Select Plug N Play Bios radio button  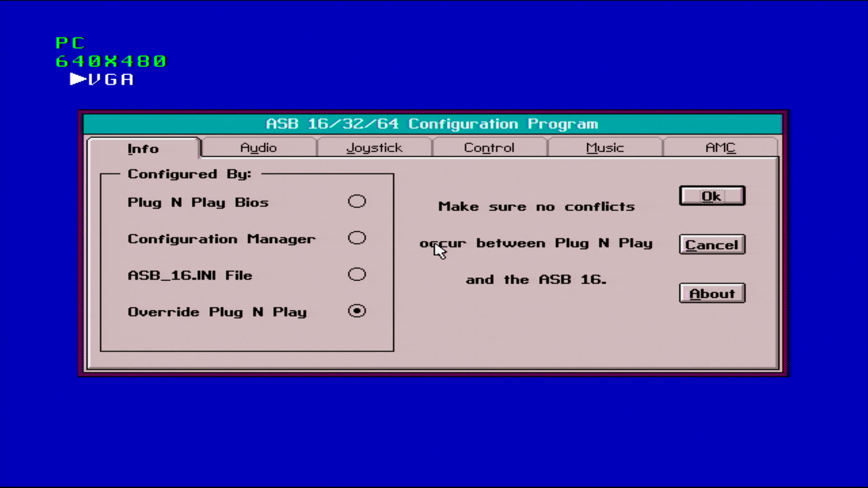(x=357, y=202)
